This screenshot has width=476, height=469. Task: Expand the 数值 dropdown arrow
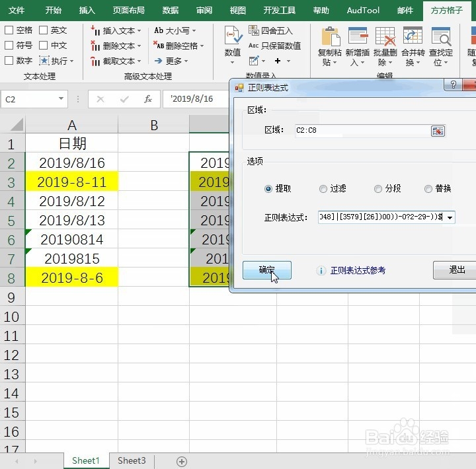(233, 63)
